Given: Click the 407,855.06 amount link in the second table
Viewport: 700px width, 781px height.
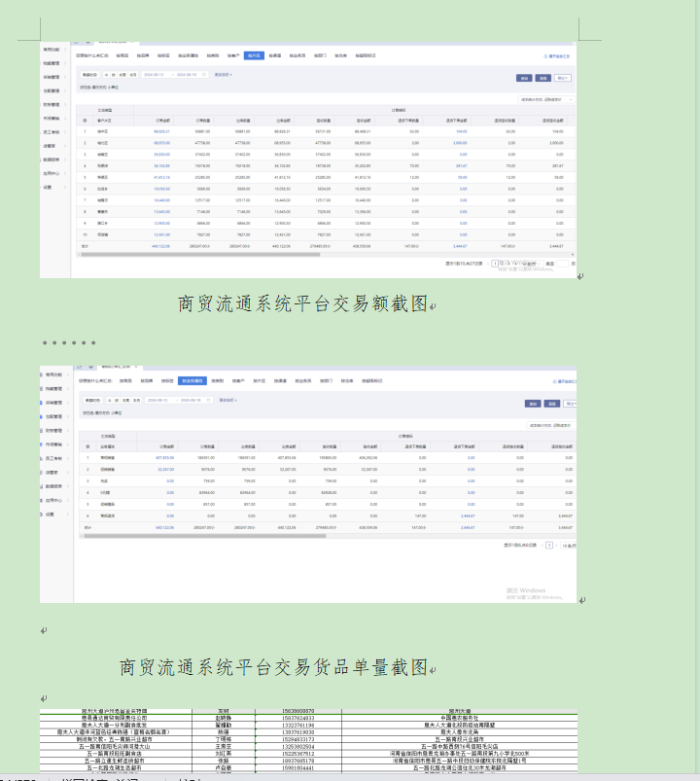Looking at the screenshot, I should pyautogui.click(x=165, y=458).
